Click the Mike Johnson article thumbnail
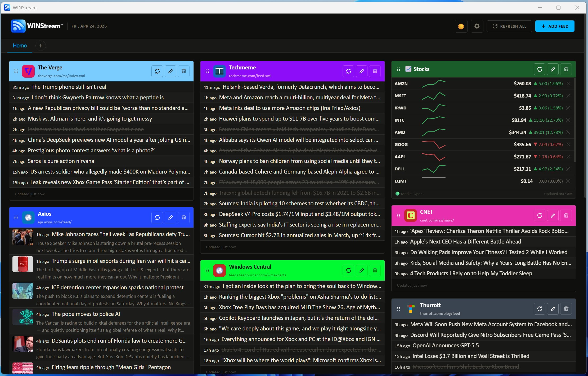 pyautogui.click(x=23, y=237)
